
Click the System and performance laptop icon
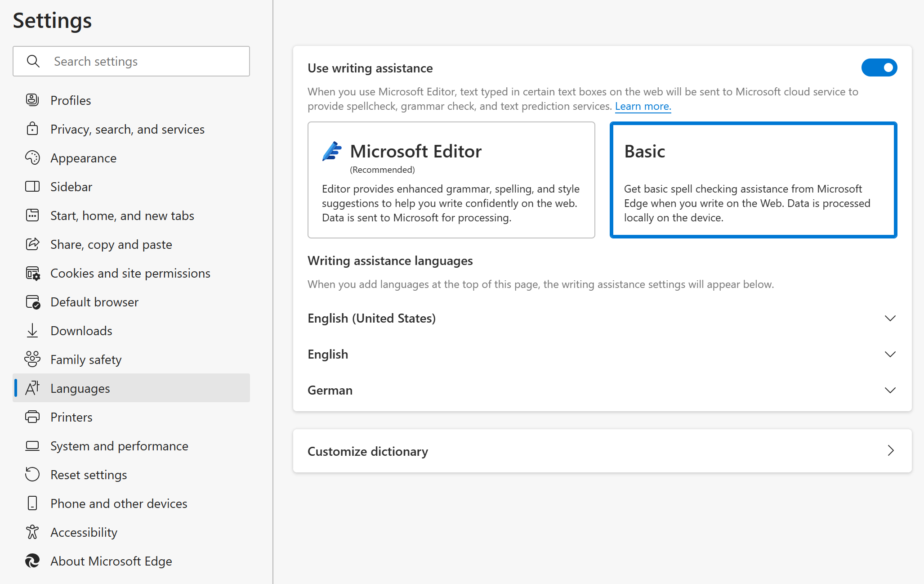click(x=32, y=445)
